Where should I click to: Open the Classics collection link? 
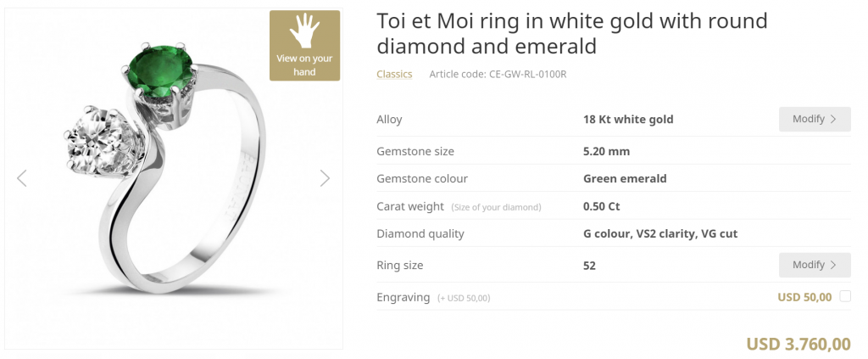[394, 74]
